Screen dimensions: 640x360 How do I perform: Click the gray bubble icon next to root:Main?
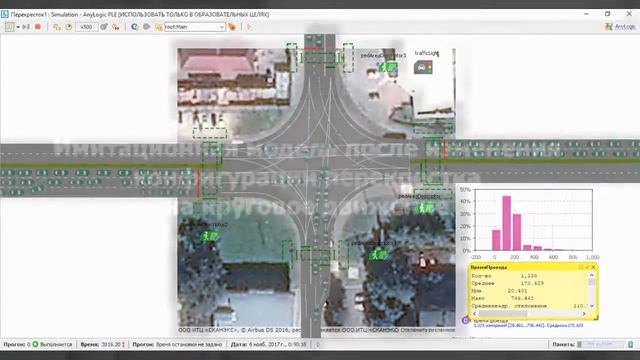tap(147, 27)
